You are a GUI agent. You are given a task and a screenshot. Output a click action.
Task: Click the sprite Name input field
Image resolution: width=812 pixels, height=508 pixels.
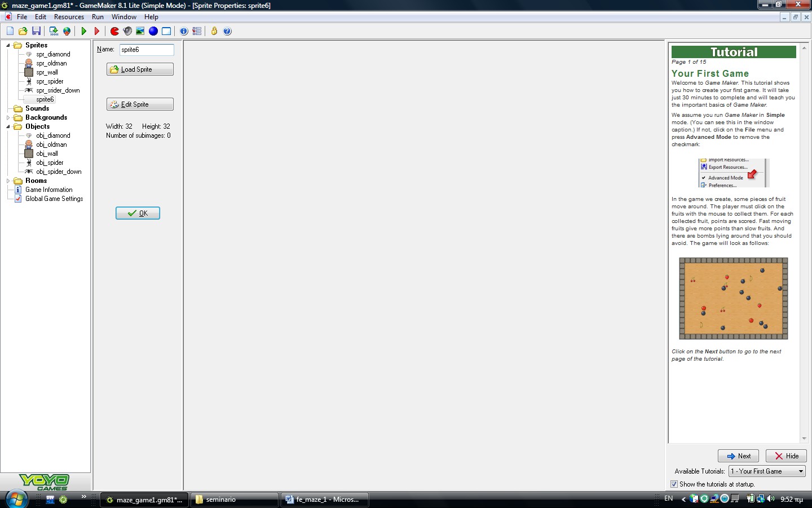tap(147, 50)
